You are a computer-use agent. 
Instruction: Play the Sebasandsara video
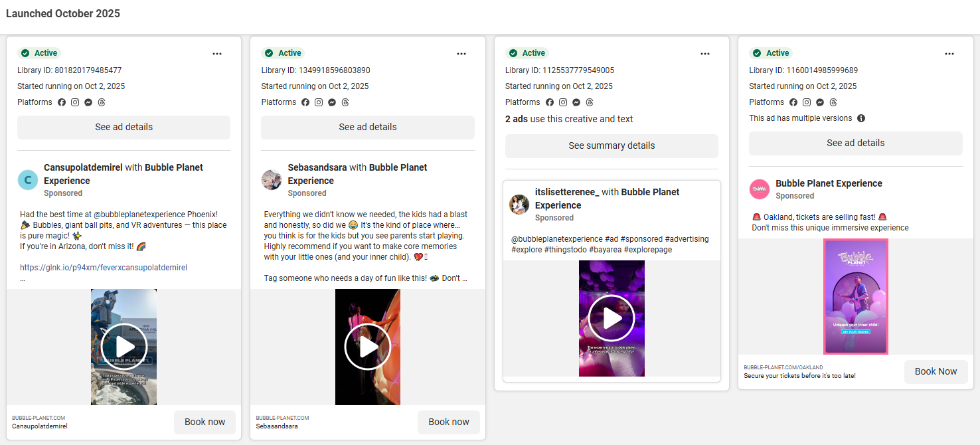(x=368, y=347)
